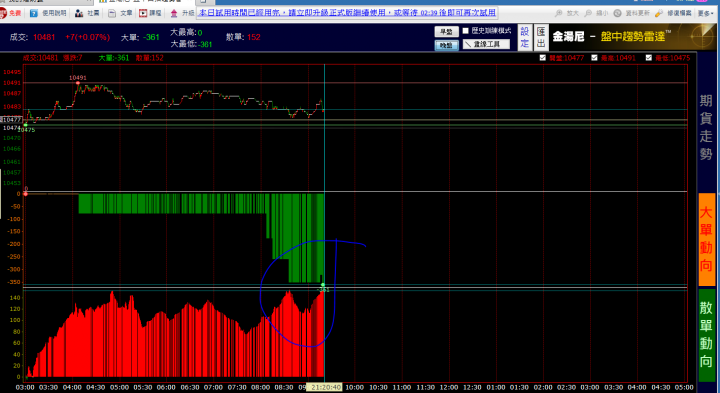Click 放大 zoom in on the toolbar
The width and height of the screenshot is (720, 393).
(568, 13)
